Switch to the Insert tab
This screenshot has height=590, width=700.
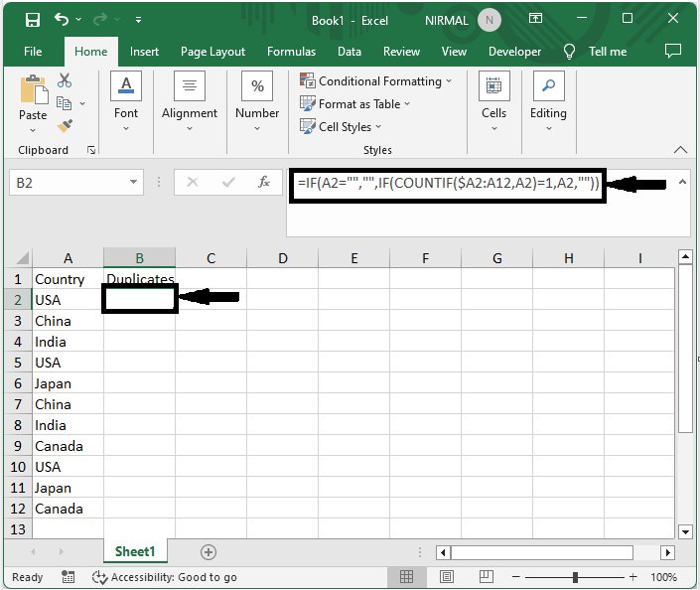pos(144,52)
